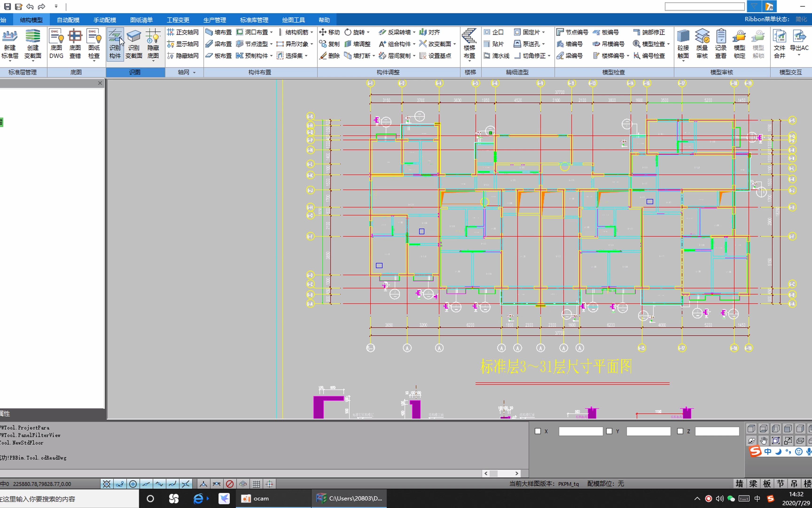Image resolution: width=812 pixels, height=508 pixels.
Task: Expand the 轴网 group dropdown arrow
Action: tap(194, 73)
